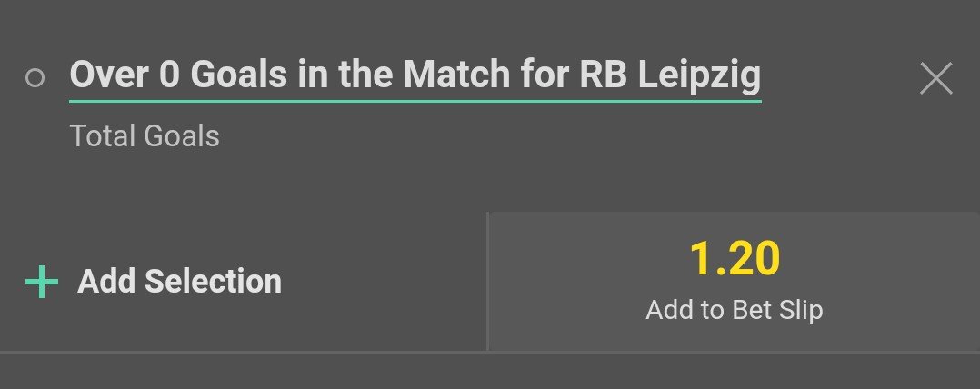Screen dimensions: 980x389
Task: Click the word Over in the selection title
Action: [x=109, y=75]
